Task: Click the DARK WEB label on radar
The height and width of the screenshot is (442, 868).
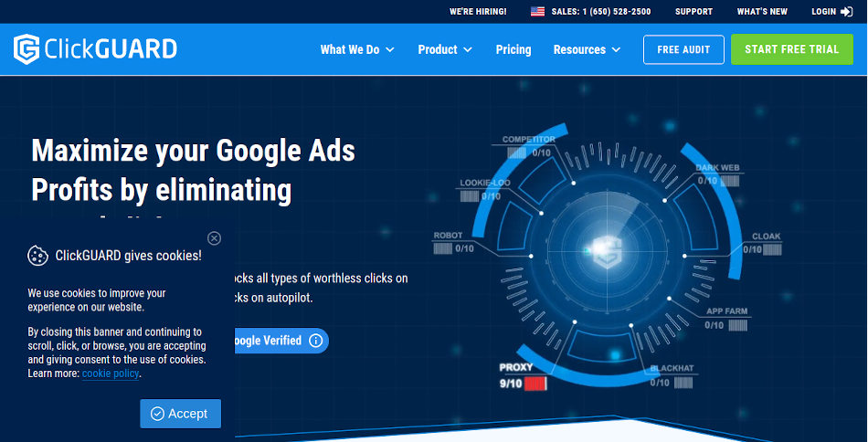Action: pyautogui.click(x=717, y=168)
